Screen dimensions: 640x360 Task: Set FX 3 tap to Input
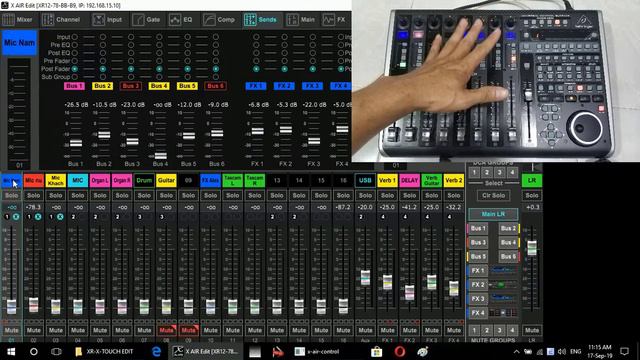[x=313, y=37]
